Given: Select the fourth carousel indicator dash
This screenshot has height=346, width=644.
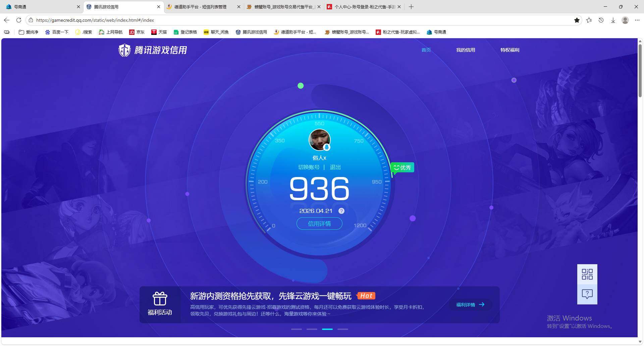Looking at the screenshot, I should coord(342,329).
